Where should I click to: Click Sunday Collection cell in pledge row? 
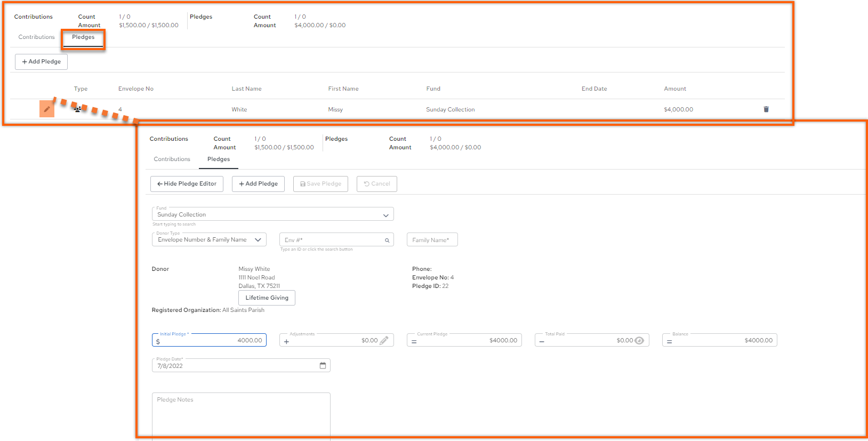450,109
